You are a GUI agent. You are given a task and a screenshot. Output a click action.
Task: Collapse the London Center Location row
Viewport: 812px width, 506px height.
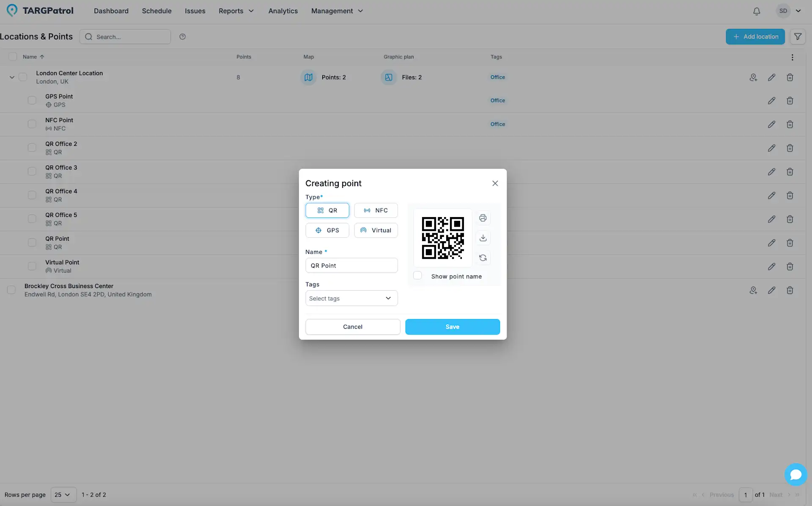pos(12,77)
